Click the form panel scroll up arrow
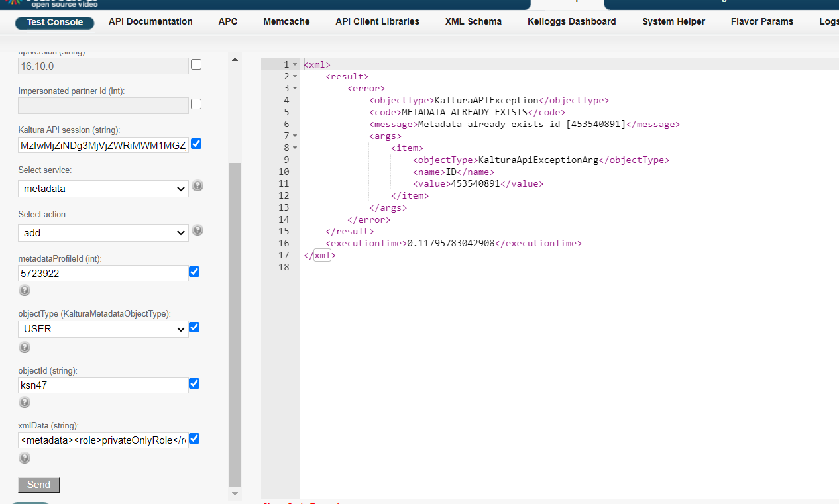 pos(235,60)
